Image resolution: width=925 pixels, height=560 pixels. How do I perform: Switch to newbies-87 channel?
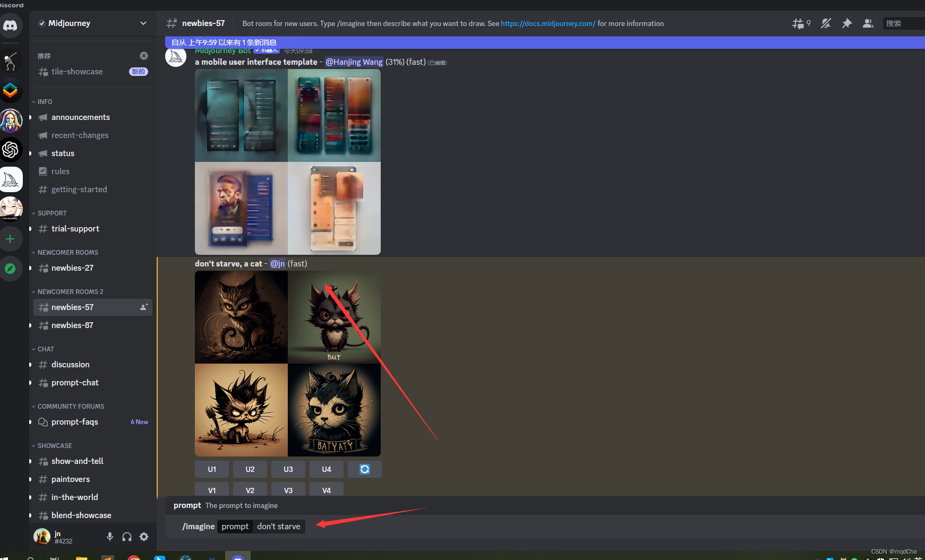pyautogui.click(x=93, y=325)
